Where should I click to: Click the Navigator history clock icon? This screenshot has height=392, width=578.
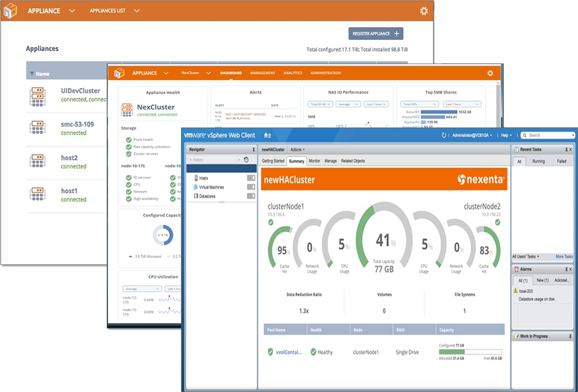click(246, 159)
